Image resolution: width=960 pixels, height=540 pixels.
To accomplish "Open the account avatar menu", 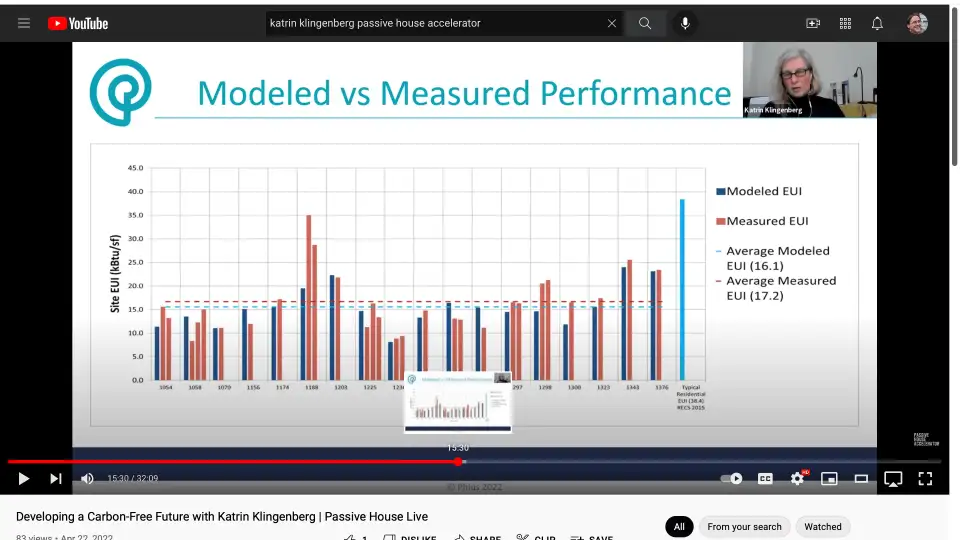I will 917,23.
